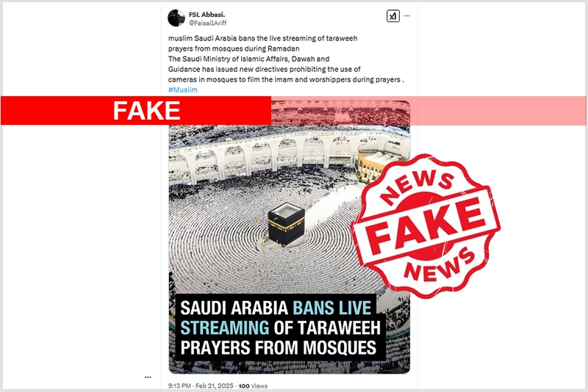Click the display name FSL Abbasi.
Screen dimensions: 588x392
point(207,15)
